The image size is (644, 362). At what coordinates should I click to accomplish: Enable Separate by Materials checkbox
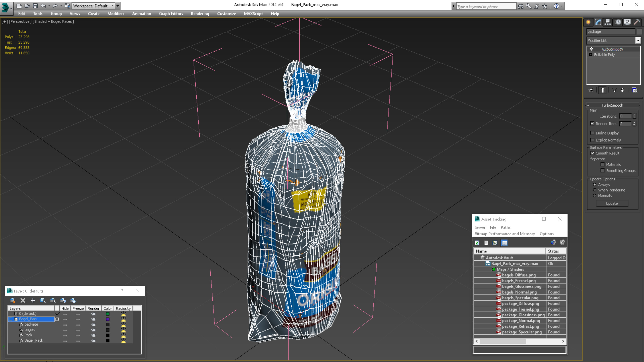click(x=602, y=164)
